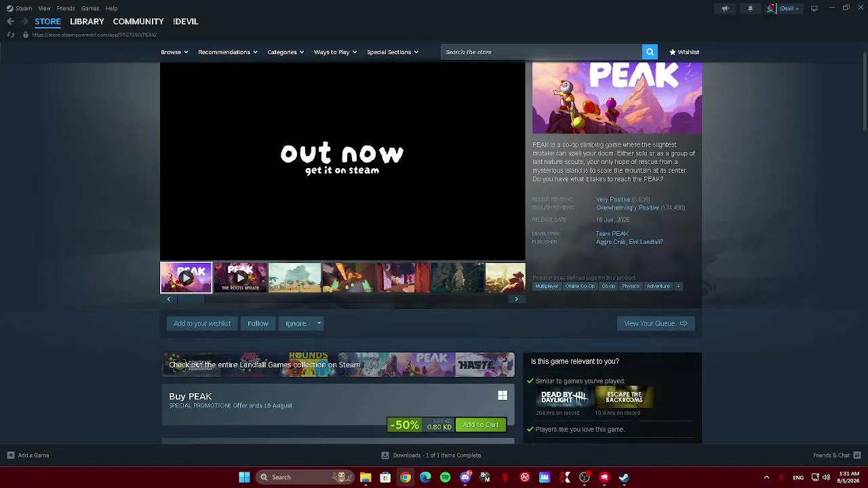
Task: Open the View menu
Action: pyautogui.click(x=44, y=8)
